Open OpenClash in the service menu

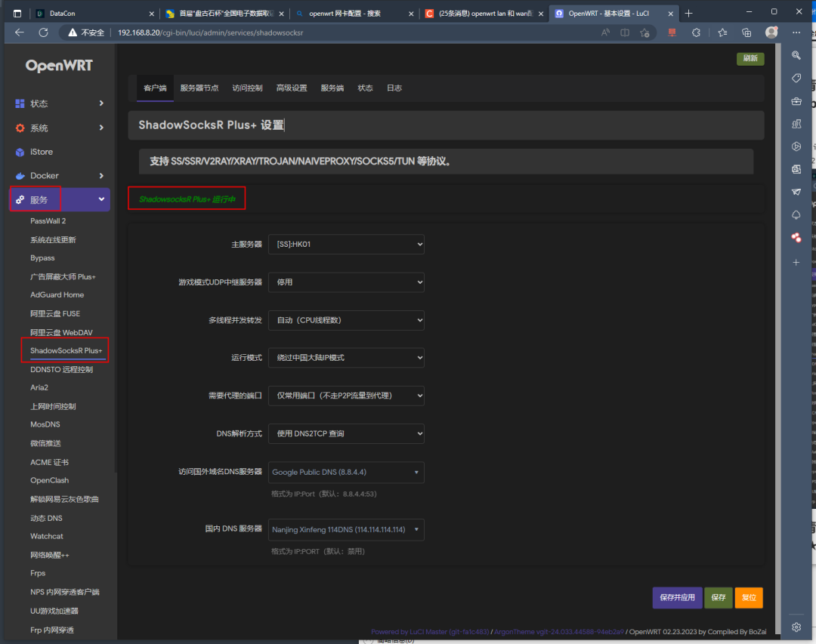point(49,480)
